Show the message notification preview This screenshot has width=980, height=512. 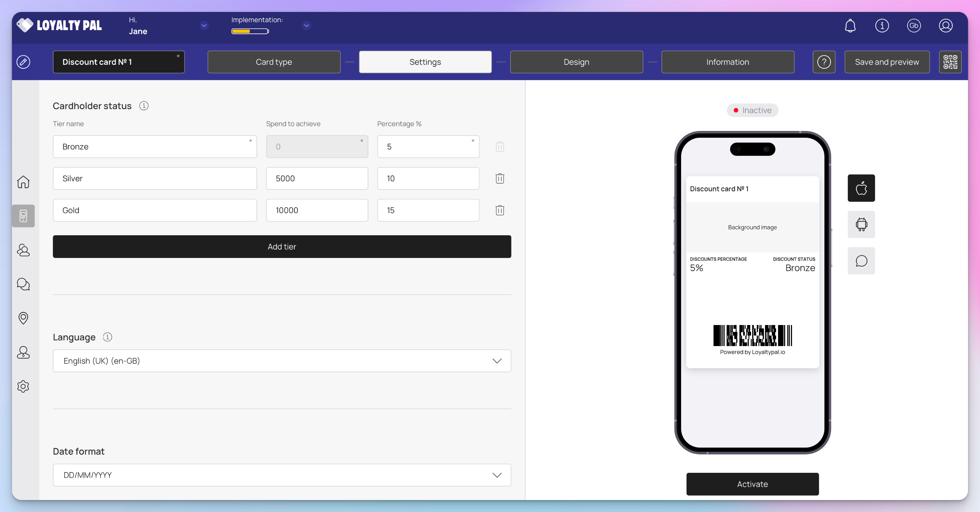pyautogui.click(x=861, y=261)
